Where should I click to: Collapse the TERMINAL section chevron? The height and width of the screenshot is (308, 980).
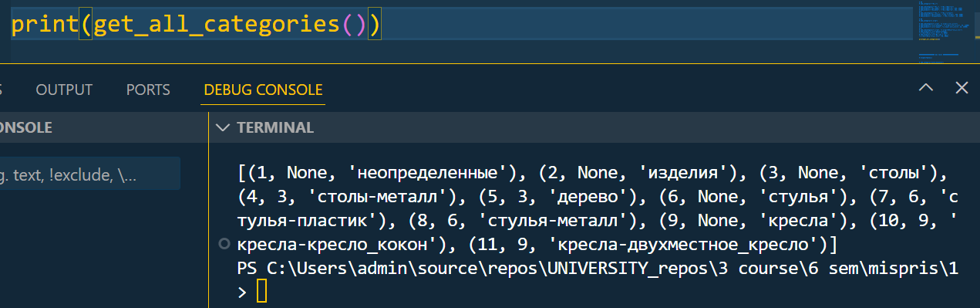pos(224,128)
